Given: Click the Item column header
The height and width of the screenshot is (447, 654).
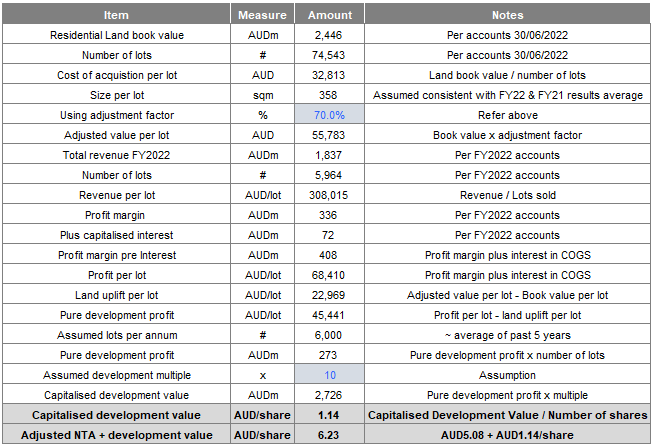Looking at the screenshot, I should [x=116, y=16].
